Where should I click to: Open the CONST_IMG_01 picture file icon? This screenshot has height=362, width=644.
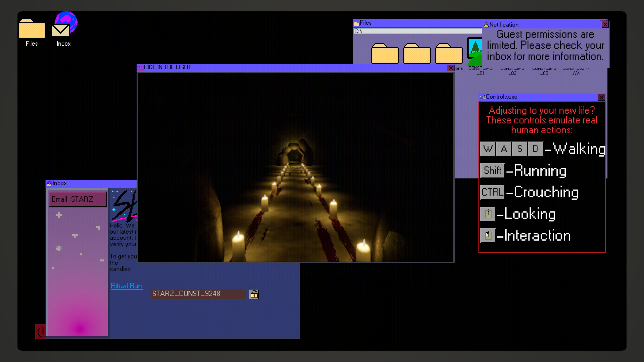coord(475,52)
